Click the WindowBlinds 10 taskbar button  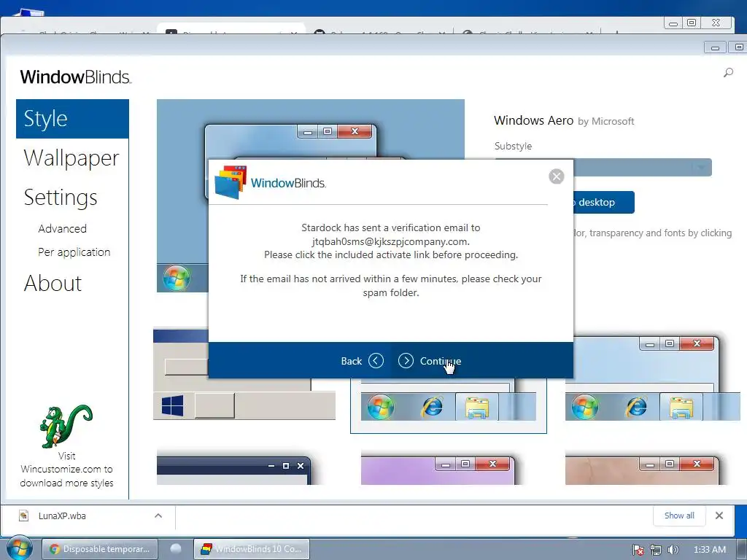click(252, 549)
